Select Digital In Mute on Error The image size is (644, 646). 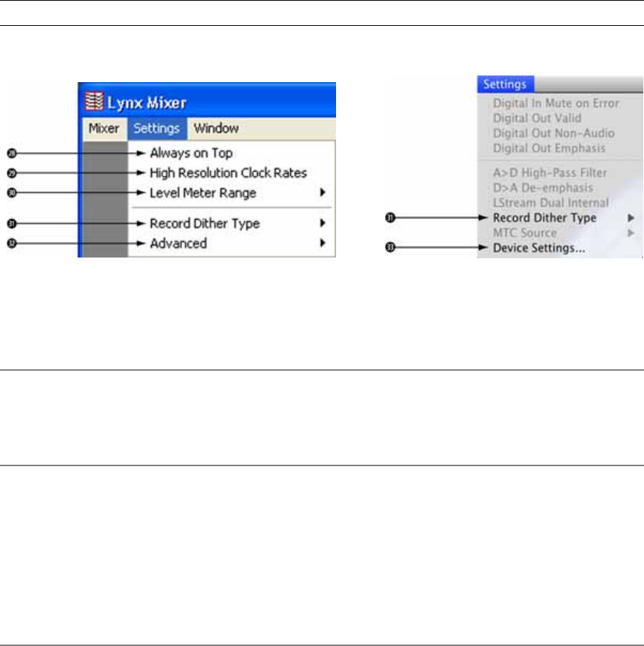[x=556, y=103]
